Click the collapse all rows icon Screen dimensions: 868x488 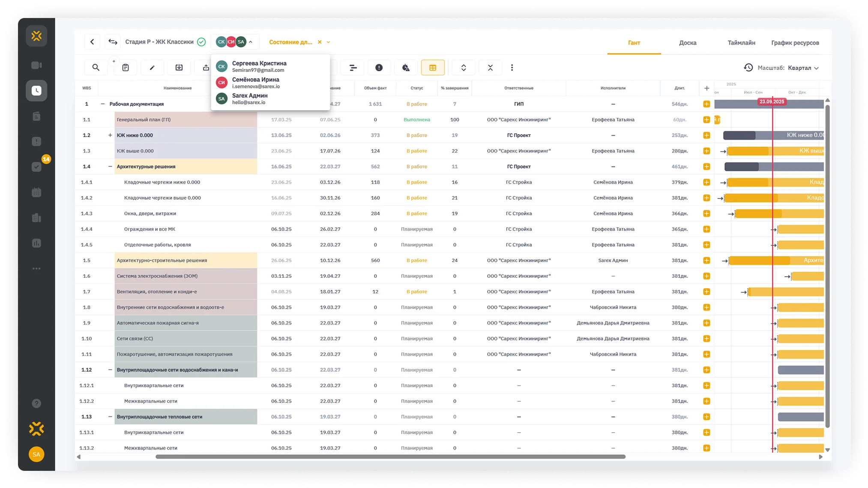coord(490,68)
